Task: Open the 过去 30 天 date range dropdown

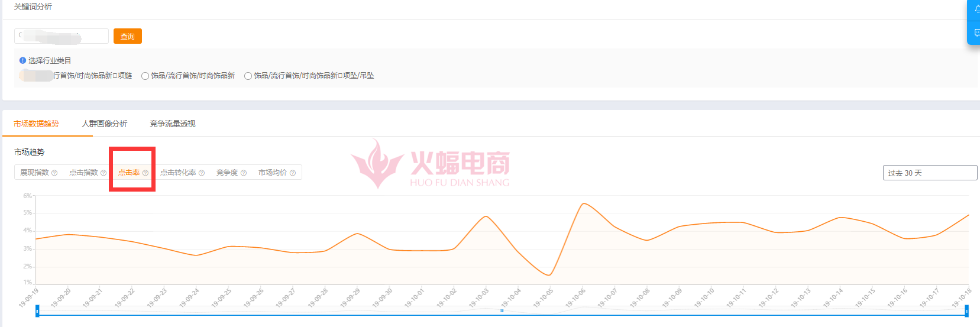Action: point(929,173)
